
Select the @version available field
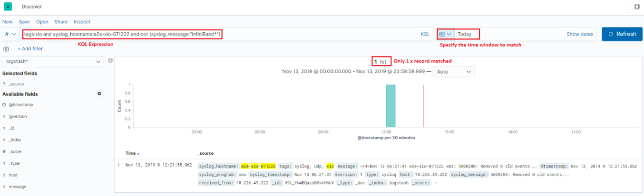point(18,116)
